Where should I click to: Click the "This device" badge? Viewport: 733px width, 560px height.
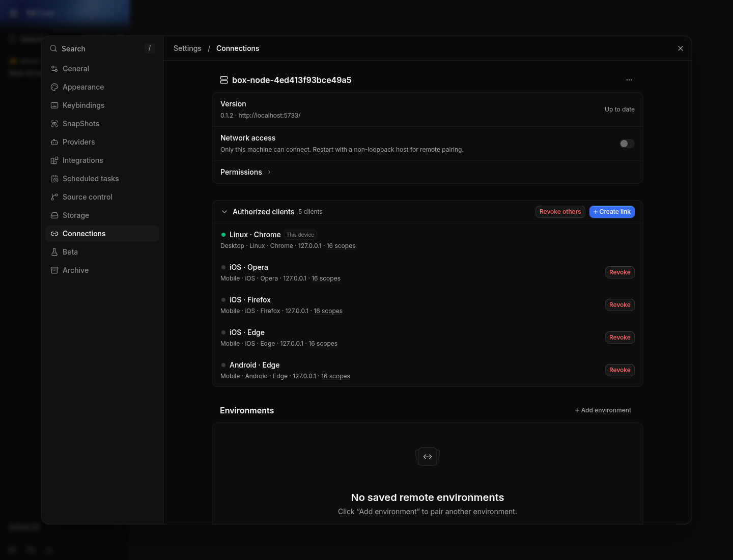pyautogui.click(x=300, y=235)
